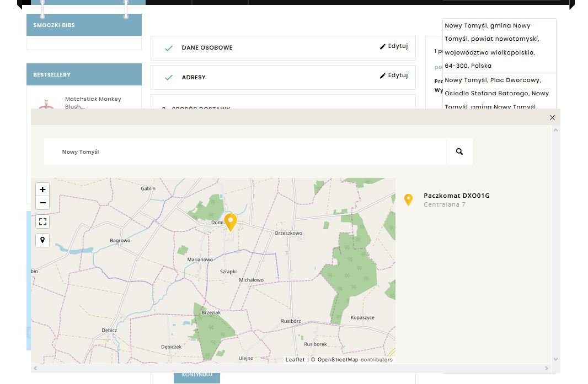This screenshot has height=384, width=588.
Task: Close the parcel locker map dialog
Action: 552,117
